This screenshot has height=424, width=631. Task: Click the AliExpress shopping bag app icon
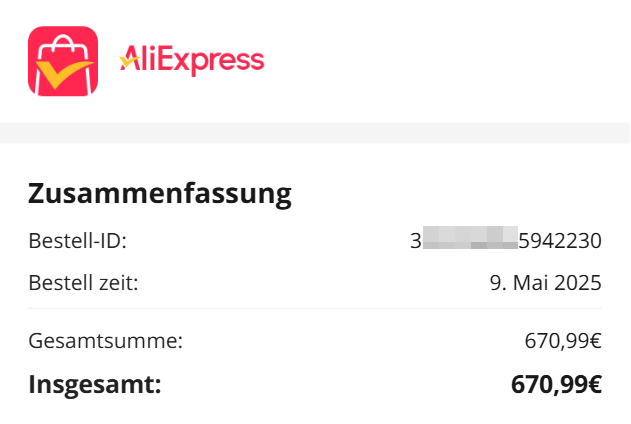pos(63,62)
